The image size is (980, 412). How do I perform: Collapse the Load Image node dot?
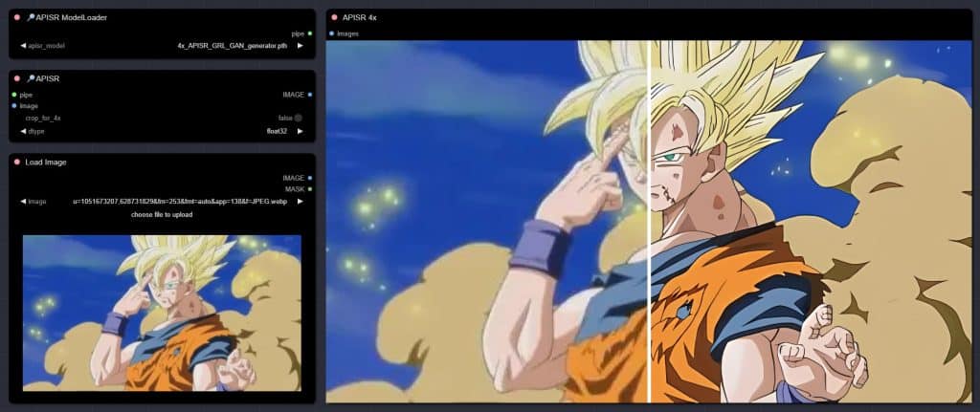click(x=17, y=162)
